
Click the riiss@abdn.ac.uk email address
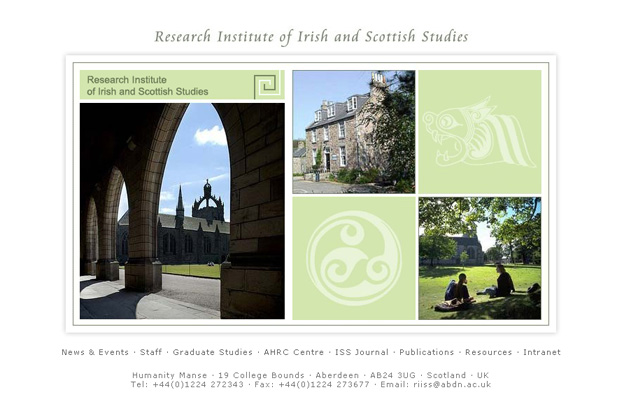coord(455,384)
